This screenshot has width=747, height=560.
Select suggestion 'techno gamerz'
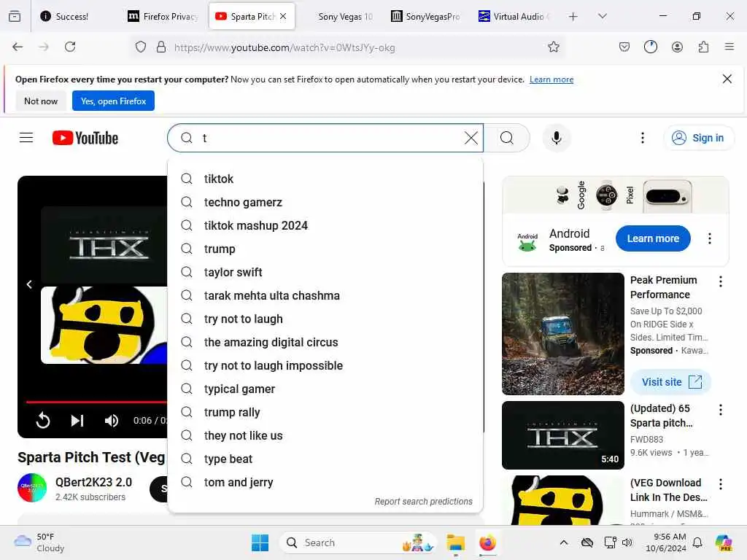point(325,203)
